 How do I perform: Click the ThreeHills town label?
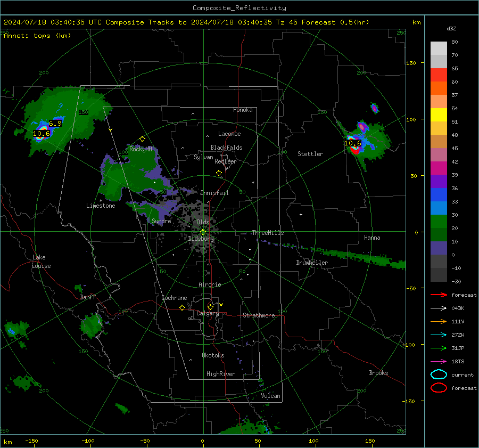(268, 233)
